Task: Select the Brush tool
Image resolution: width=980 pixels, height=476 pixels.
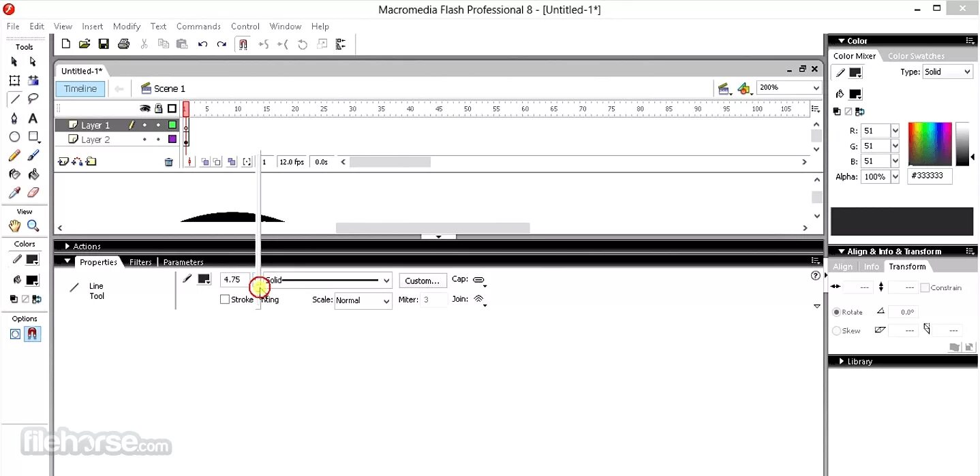Action: pos(33,156)
